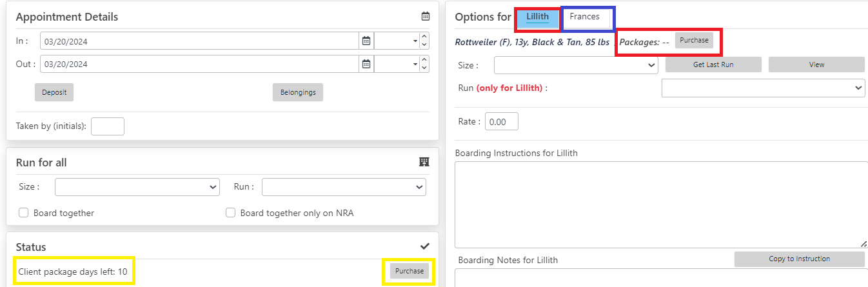The width and height of the screenshot is (868, 287).
Task: Decrease Out time with stepper arrow
Action: pos(424,68)
